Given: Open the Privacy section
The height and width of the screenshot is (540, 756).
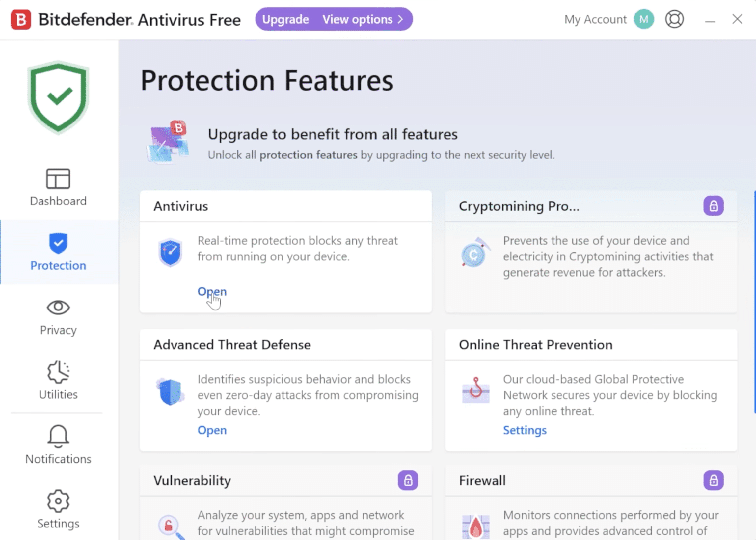Looking at the screenshot, I should (58, 316).
